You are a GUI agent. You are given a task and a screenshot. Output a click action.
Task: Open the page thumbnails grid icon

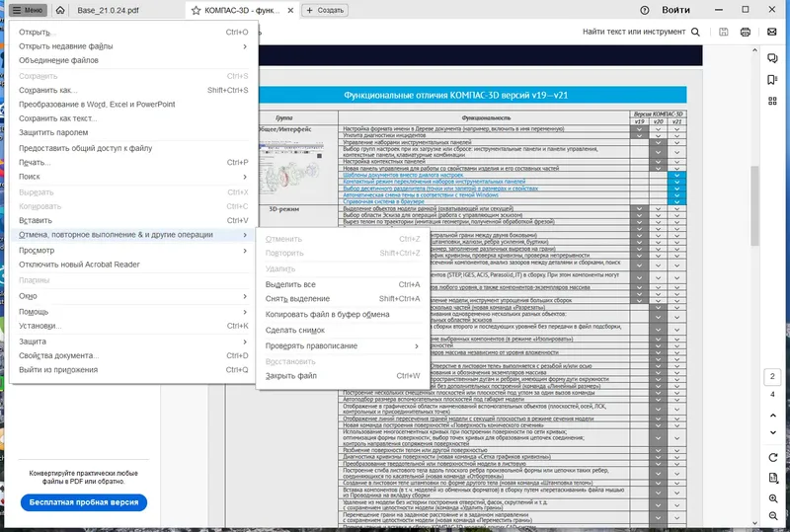772,101
